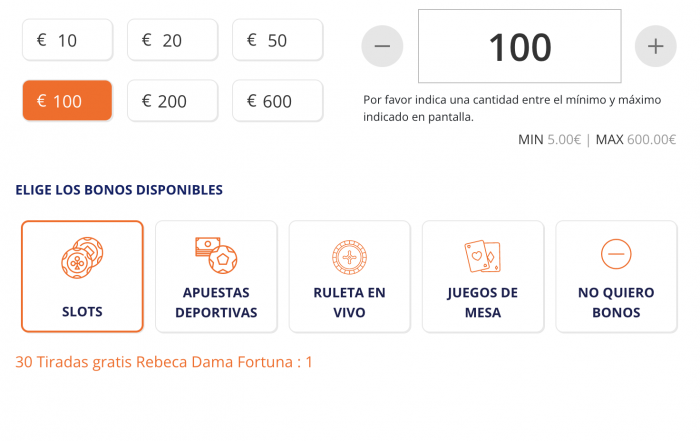Select the JUEGOS DE MESA bonus label
The image size is (700, 441).
coord(483,303)
